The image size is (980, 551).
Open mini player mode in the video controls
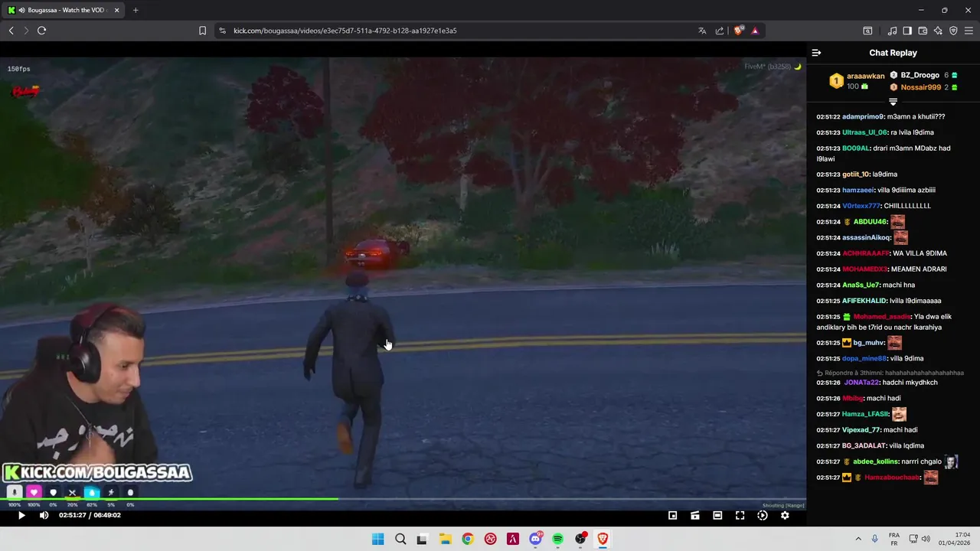[672, 516]
